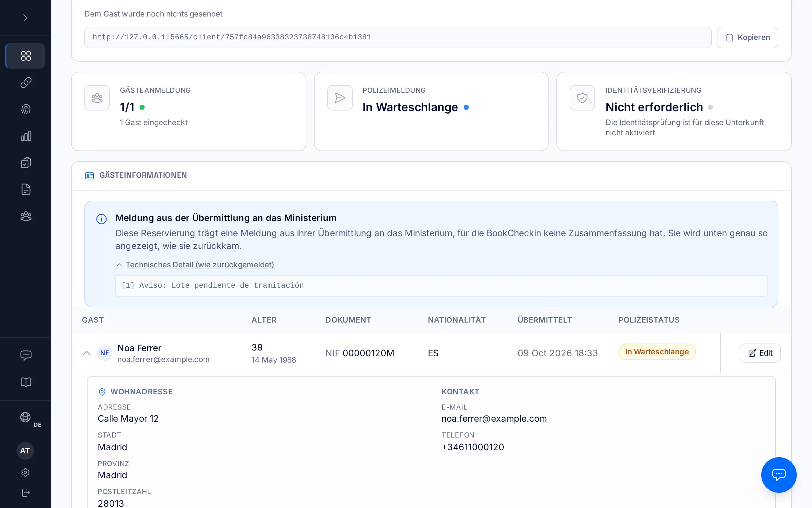812x508 pixels.
Task: Open the document file icon in sidebar
Action: pyautogui.click(x=25, y=190)
